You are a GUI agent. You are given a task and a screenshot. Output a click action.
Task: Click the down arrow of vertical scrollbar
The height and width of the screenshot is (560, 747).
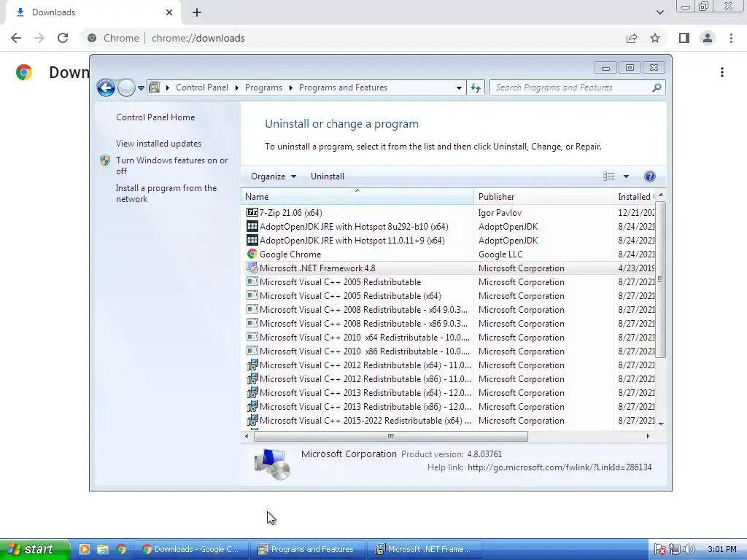tap(660, 424)
